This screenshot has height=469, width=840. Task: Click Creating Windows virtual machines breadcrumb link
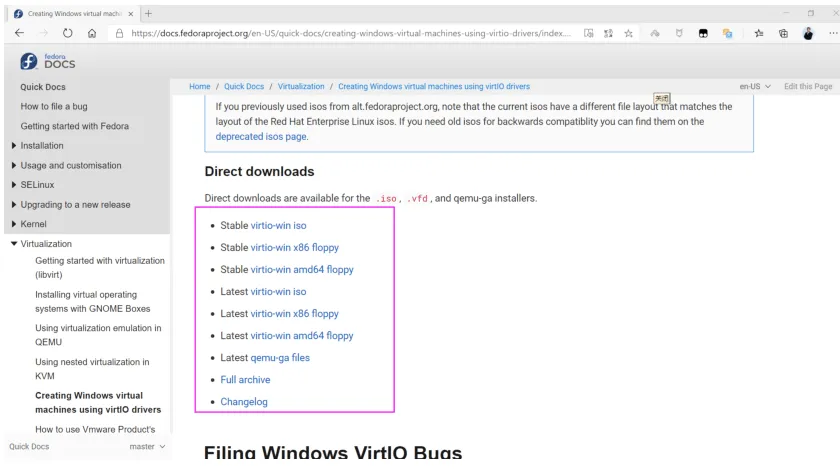(x=434, y=86)
